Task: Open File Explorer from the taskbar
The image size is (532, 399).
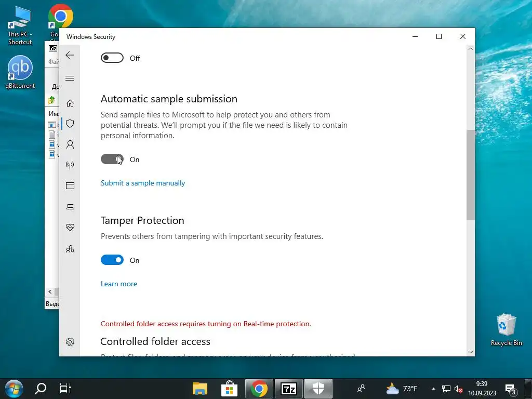Action: click(200, 389)
